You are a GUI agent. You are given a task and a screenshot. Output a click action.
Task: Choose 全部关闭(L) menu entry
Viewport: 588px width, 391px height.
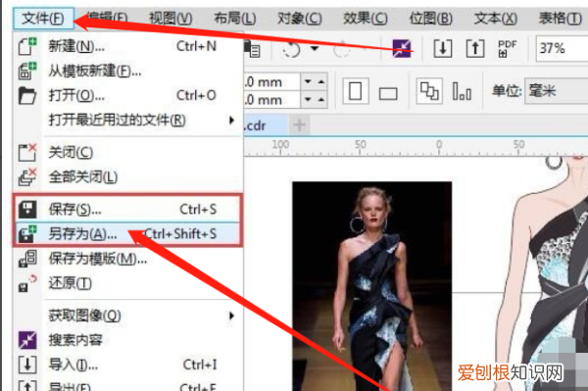pos(127,177)
